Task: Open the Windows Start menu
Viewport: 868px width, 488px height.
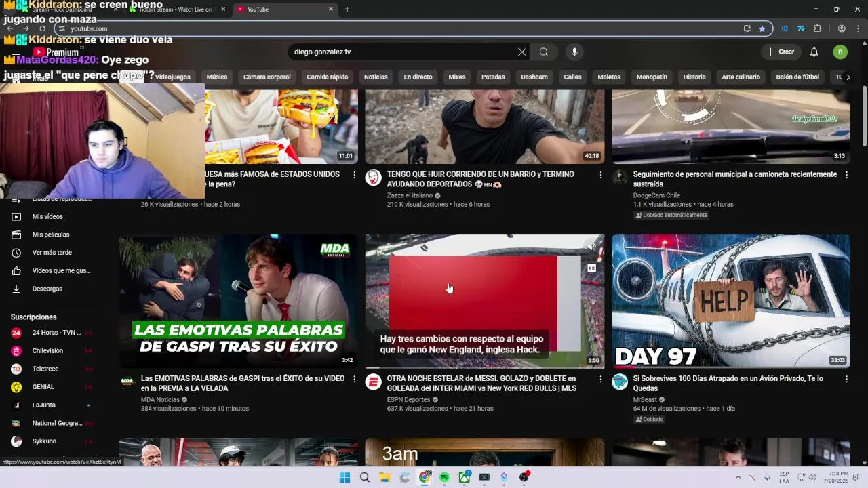Action: (344, 477)
